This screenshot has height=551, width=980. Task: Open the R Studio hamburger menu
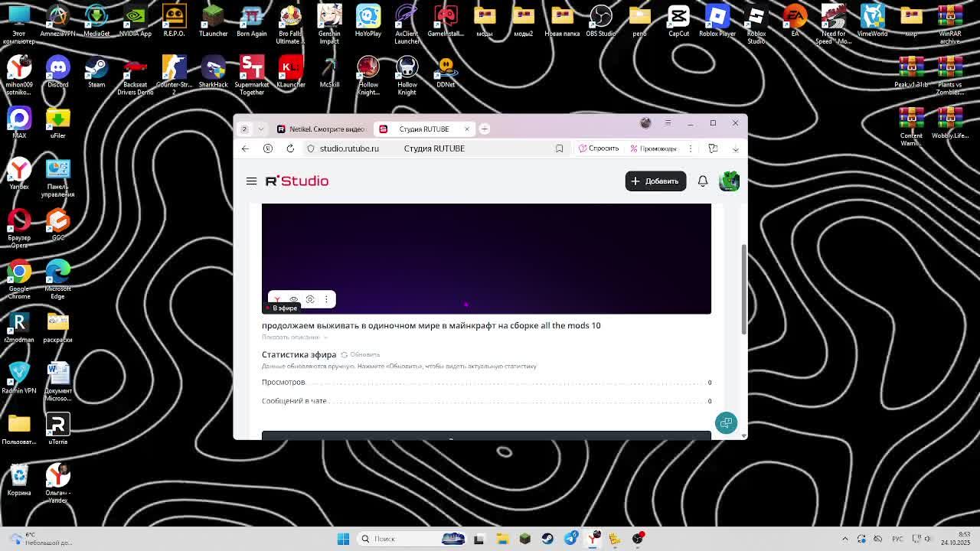pyautogui.click(x=251, y=181)
